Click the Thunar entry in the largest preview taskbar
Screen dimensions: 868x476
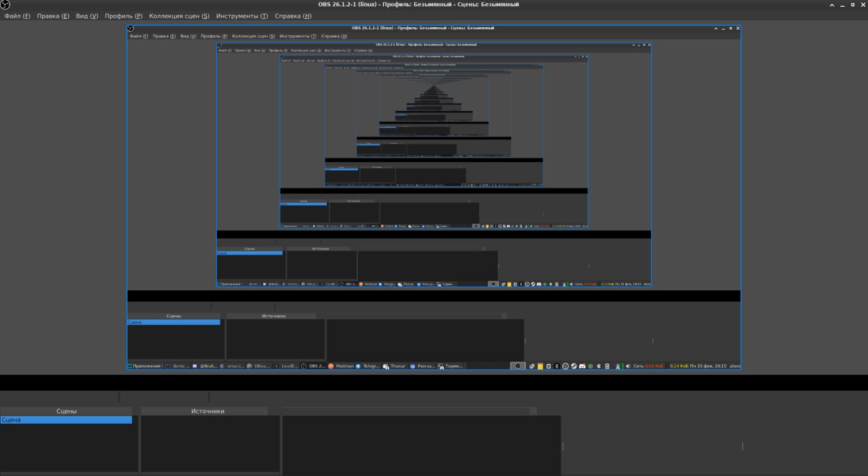pyautogui.click(x=395, y=366)
